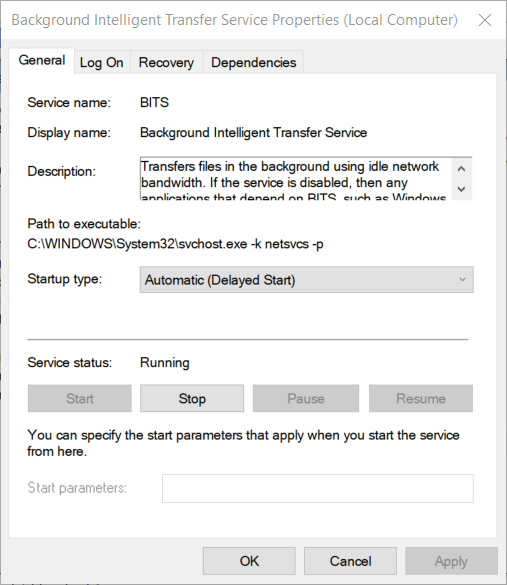Click the disabled Start button
This screenshot has width=507, height=585.
pos(80,398)
